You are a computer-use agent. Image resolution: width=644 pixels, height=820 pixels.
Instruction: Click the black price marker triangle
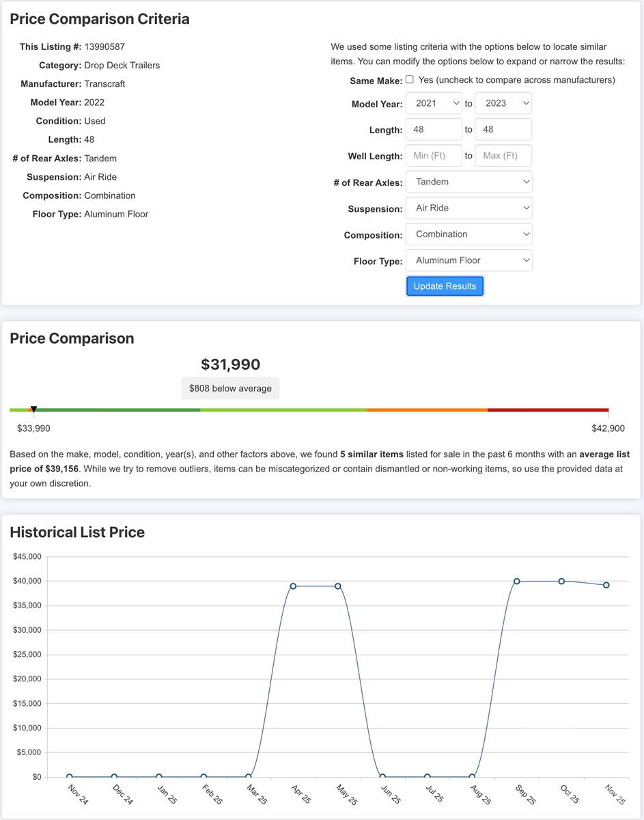pos(33,409)
